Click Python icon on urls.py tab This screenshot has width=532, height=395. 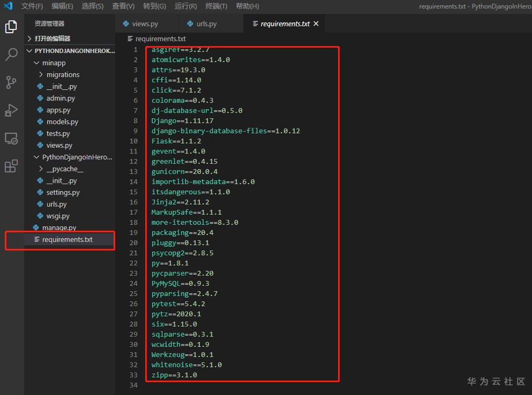190,24
